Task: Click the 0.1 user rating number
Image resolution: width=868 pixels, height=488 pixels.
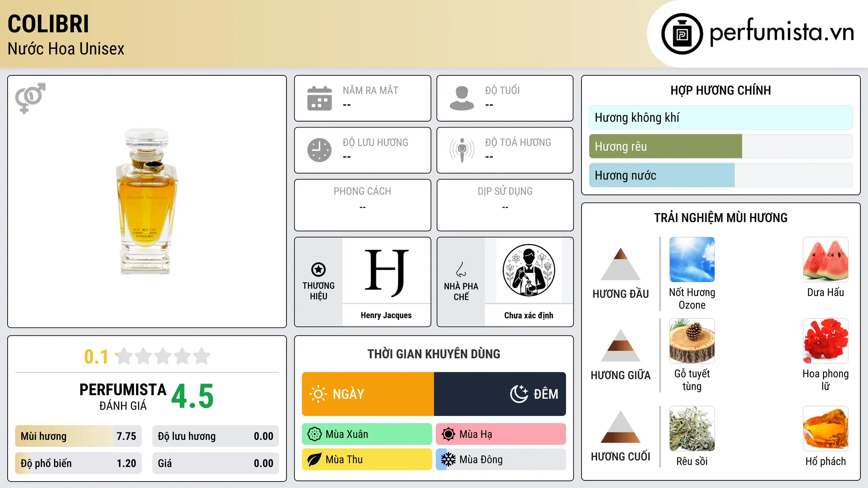Action: coord(96,357)
